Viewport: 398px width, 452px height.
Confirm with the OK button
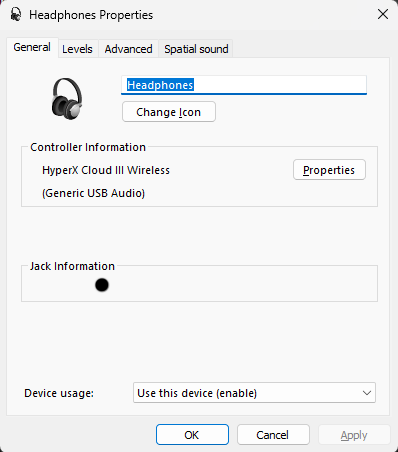click(x=192, y=435)
